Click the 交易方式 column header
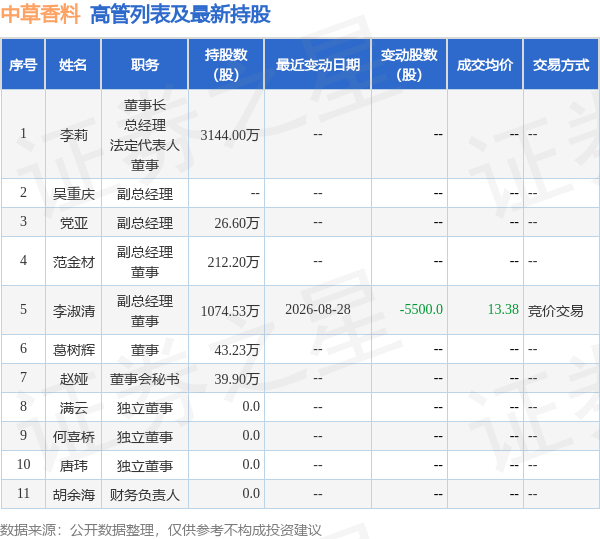Viewport: 600px width, 539px height. [561, 65]
